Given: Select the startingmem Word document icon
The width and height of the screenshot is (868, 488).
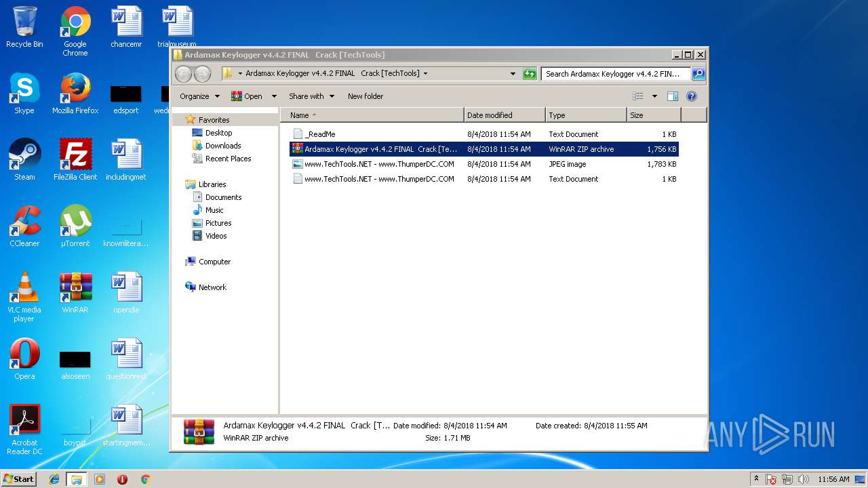Looking at the screenshot, I should coord(126,426).
